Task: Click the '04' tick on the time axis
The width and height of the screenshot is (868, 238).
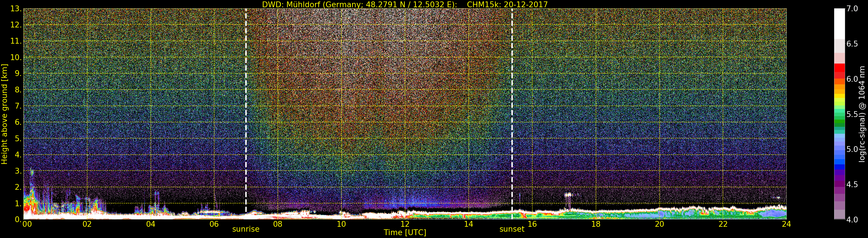Action: pos(151,224)
